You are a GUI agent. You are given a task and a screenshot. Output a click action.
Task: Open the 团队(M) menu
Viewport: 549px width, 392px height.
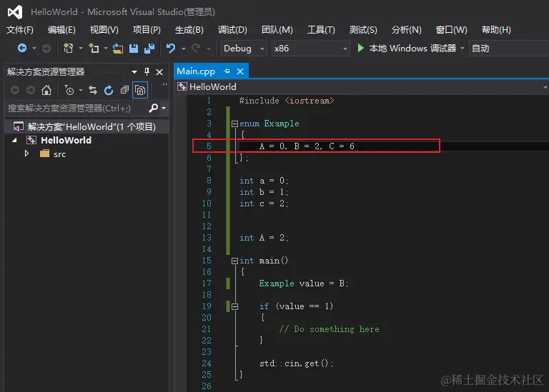click(x=277, y=30)
